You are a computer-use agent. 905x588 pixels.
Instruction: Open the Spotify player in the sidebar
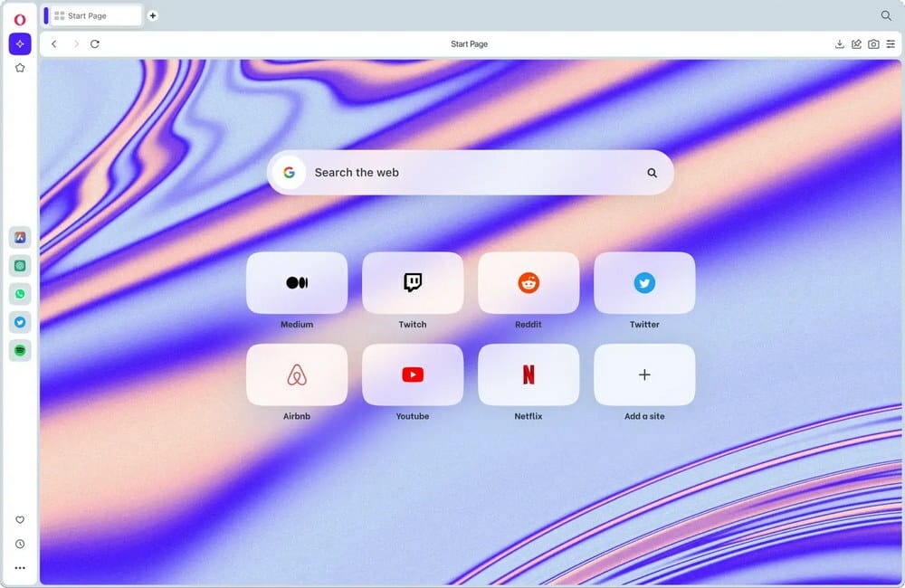[x=20, y=350]
